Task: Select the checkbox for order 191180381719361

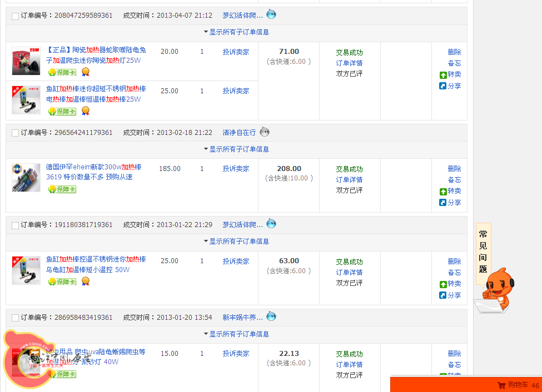Action: tap(15, 225)
